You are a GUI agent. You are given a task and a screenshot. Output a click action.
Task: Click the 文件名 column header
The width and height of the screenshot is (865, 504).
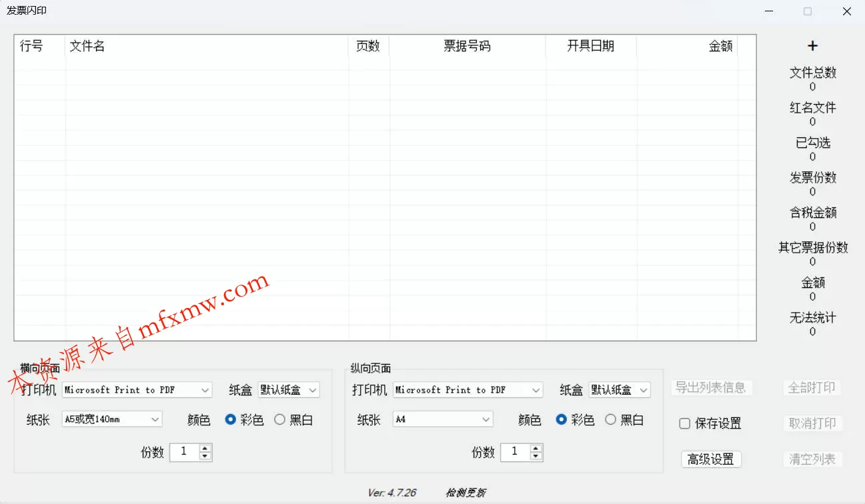point(207,46)
